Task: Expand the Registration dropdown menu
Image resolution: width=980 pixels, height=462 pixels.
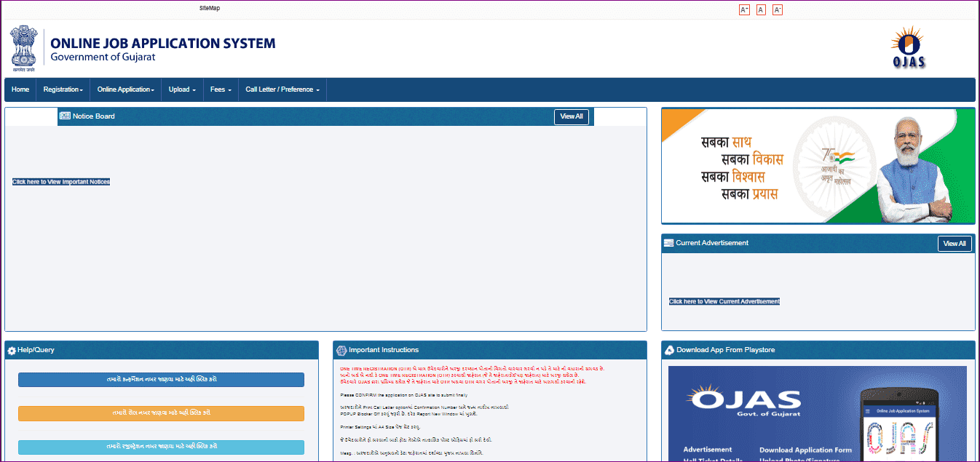Action: 63,89
